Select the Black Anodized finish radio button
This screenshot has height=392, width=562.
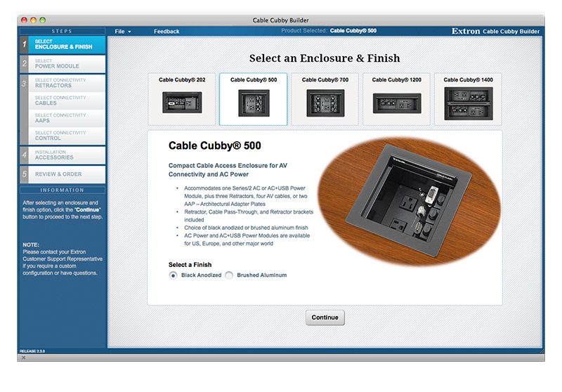173,275
